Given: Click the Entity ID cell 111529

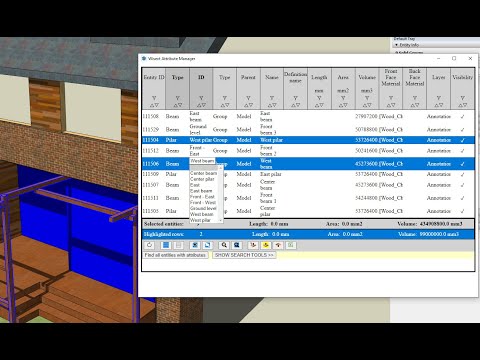Looking at the screenshot, I should 151,130.
